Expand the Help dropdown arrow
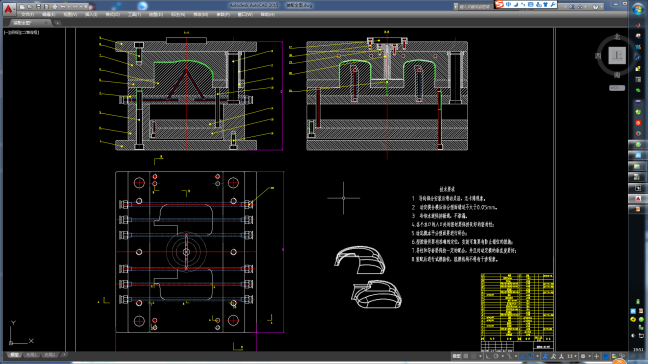This screenshot has height=364, width=648. pyautogui.click(x=601, y=7)
